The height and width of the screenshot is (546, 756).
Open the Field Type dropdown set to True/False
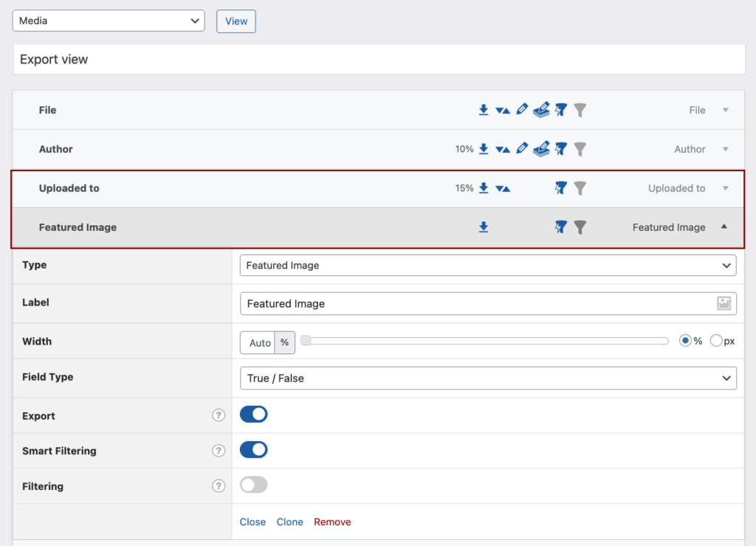click(487, 378)
